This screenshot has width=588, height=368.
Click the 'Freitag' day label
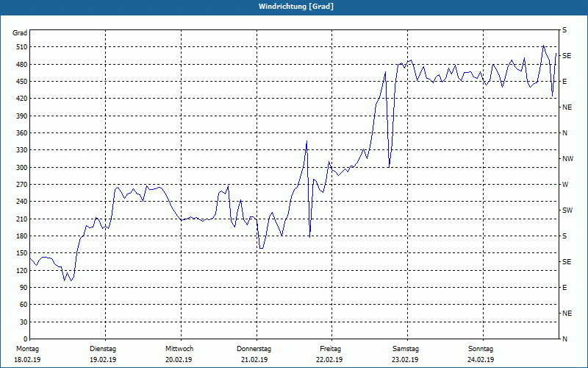[330, 349]
